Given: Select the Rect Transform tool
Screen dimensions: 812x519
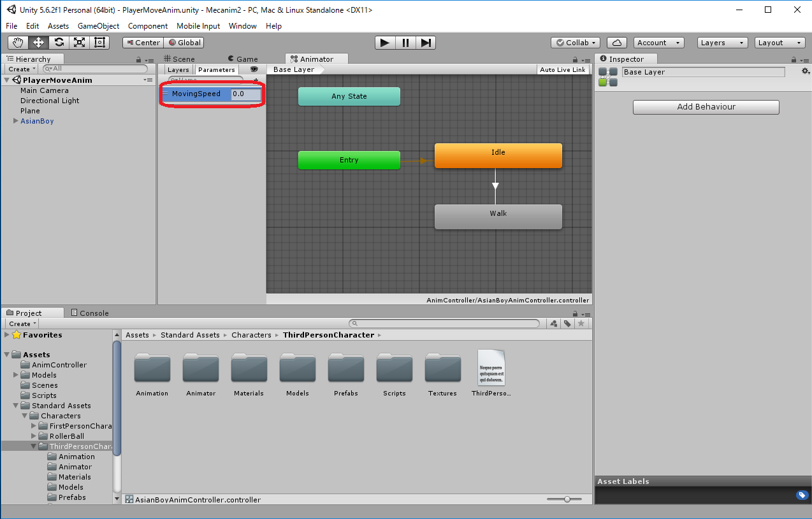Looking at the screenshot, I should tap(99, 43).
